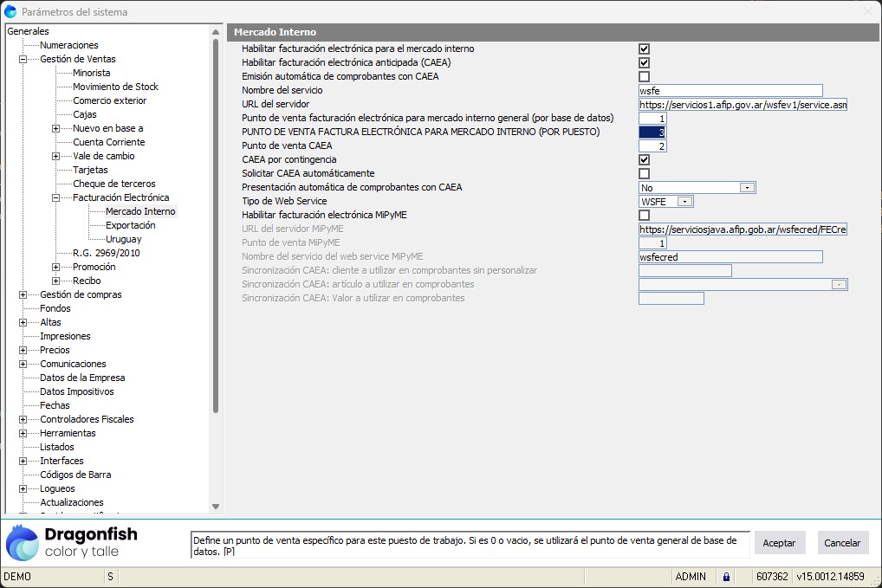The width and height of the screenshot is (882, 588).
Task: Click the title bar application icon
Action: (10, 12)
